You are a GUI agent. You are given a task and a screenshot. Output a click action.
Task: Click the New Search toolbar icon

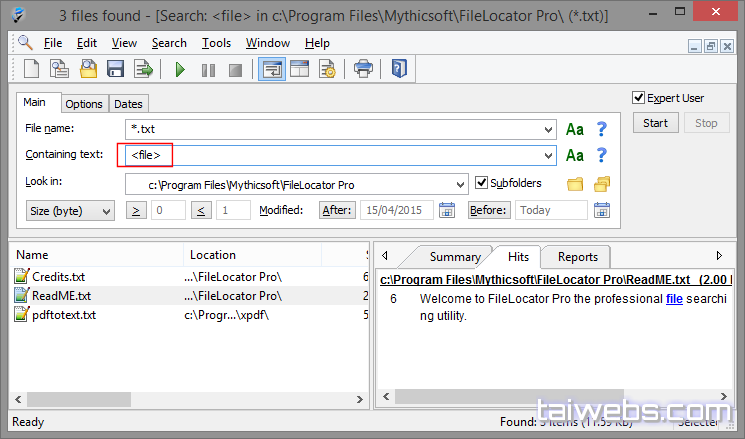(31, 69)
